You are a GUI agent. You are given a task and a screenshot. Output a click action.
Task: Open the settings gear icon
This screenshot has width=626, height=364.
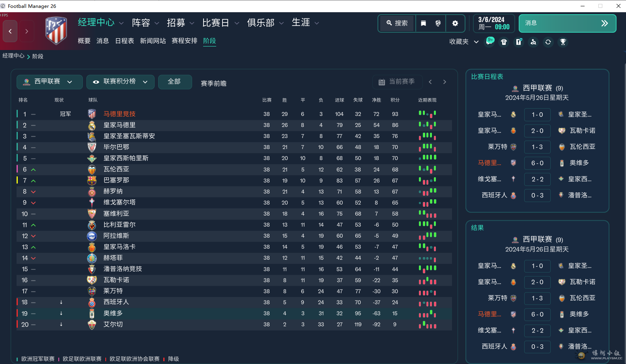455,23
